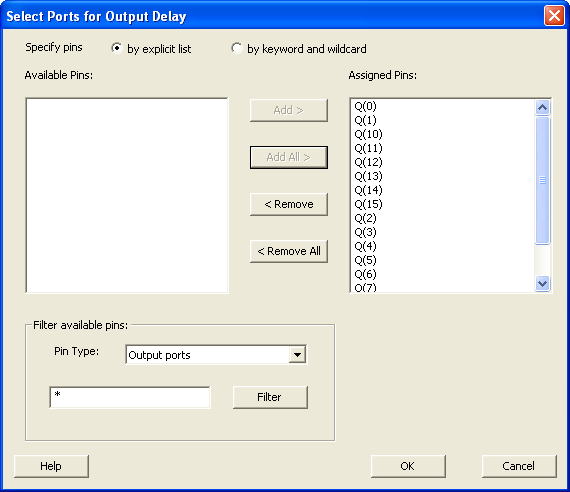This screenshot has width=570, height=492.
Task: Click the Remove All button
Action: click(289, 251)
